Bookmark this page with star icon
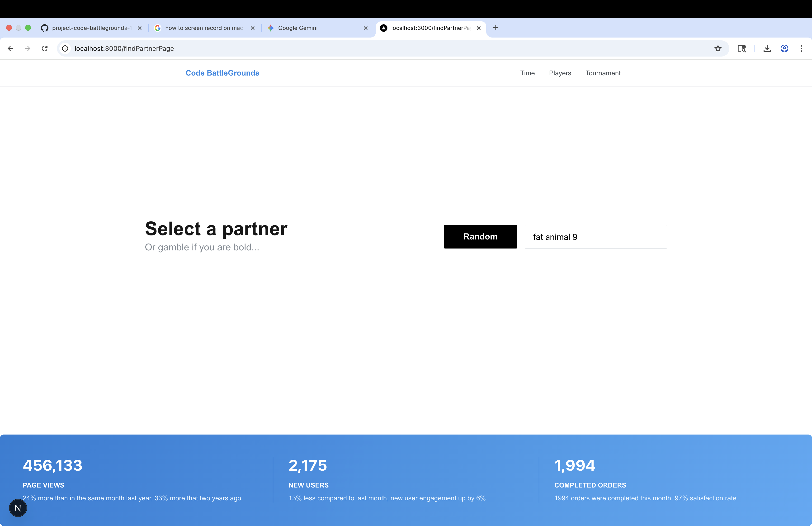 coord(718,48)
